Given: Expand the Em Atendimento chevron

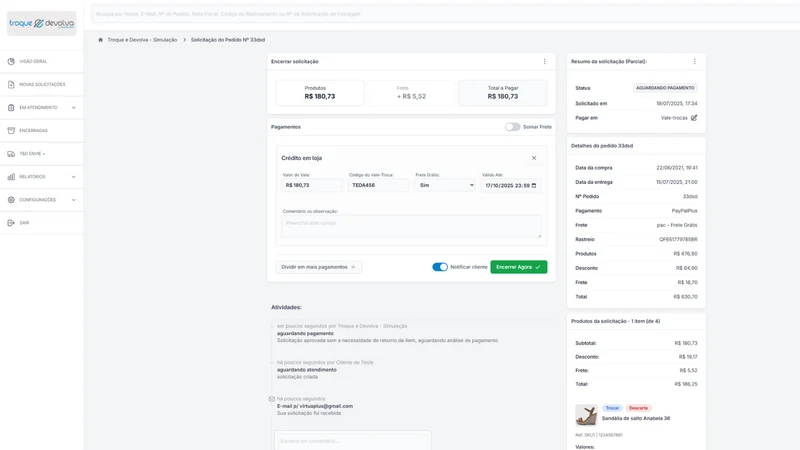Looking at the screenshot, I should tap(73, 108).
